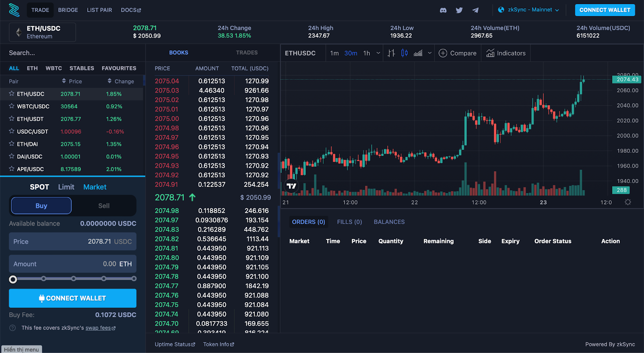Viewport: 644px width, 353px height.
Task: Toggle star on APE/USDC pair
Action: [x=12, y=169]
